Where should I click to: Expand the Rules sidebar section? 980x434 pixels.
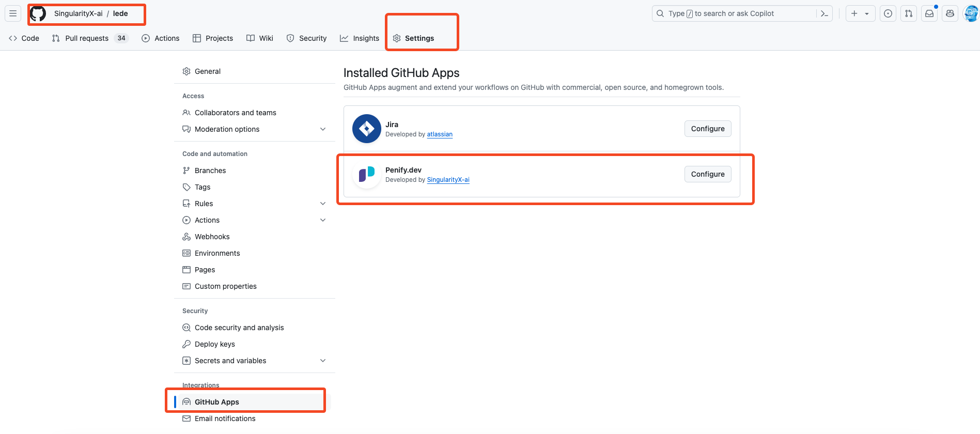[323, 204]
